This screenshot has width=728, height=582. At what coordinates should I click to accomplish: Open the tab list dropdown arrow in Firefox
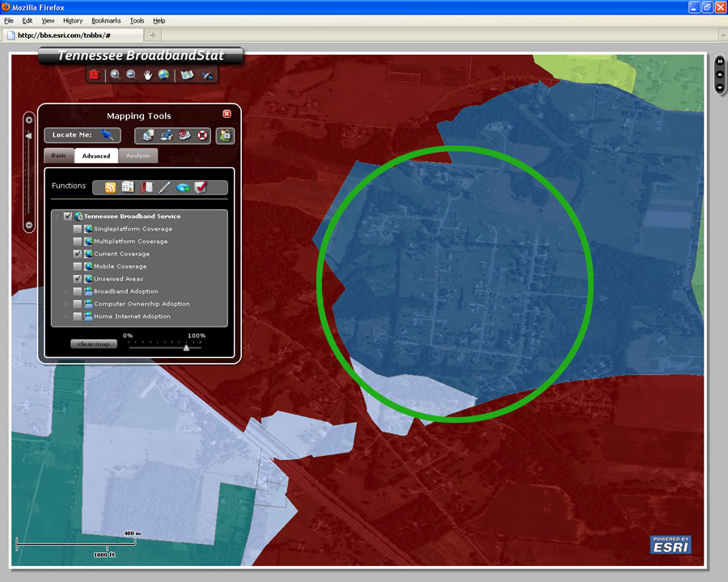(x=723, y=36)
